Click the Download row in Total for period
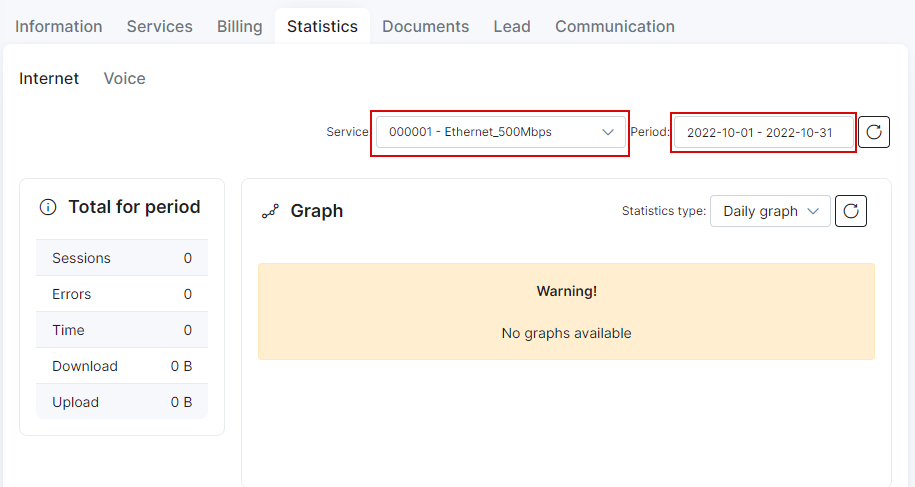The image size is (915, 487). pyautogui.click(x=122, y=366)
